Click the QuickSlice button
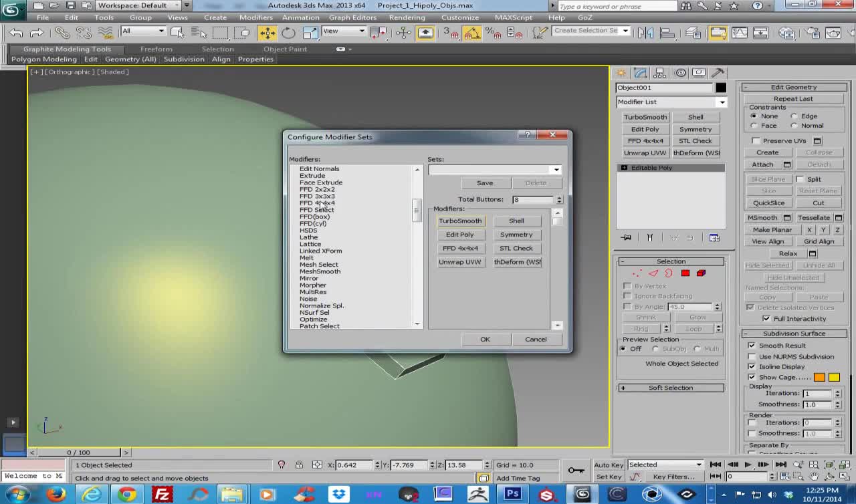 point(768,203)
